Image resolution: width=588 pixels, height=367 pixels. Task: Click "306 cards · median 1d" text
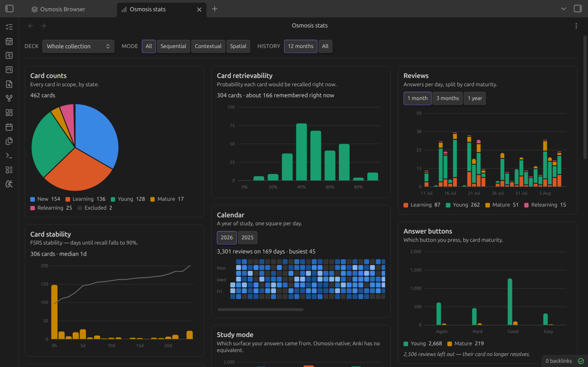click(x=58, y=254)
